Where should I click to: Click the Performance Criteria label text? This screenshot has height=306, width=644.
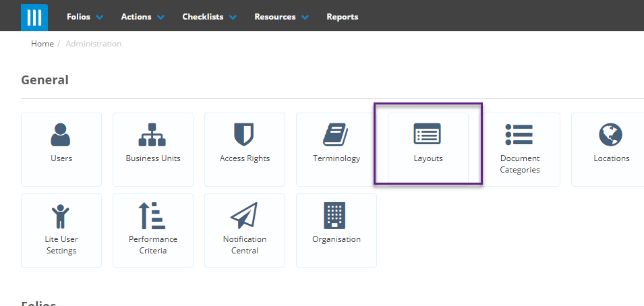pos(153,245)
